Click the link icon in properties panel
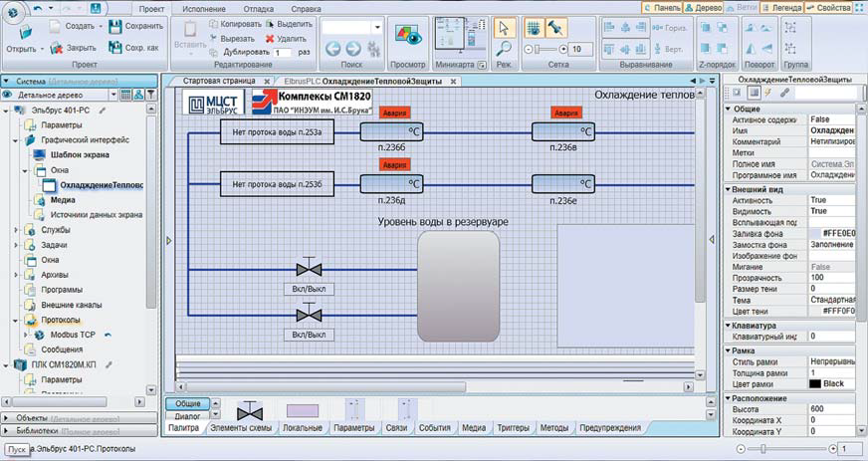 (x=784, y=93)
